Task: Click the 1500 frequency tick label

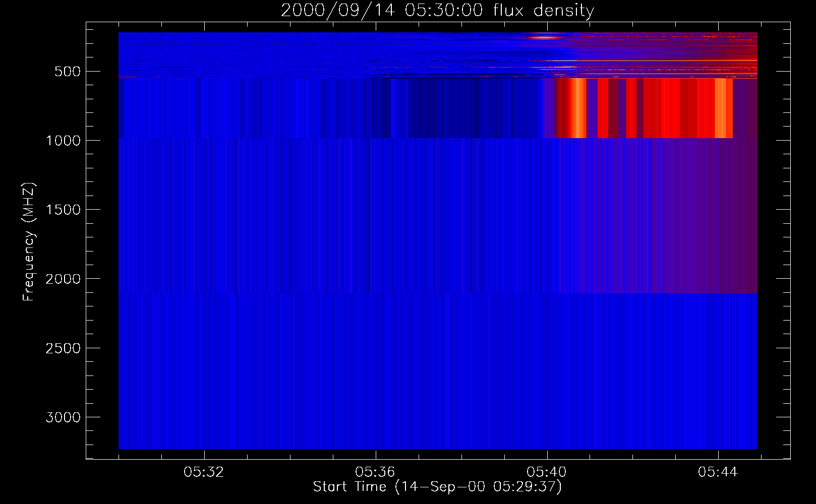Action: [x=63, y=210]
